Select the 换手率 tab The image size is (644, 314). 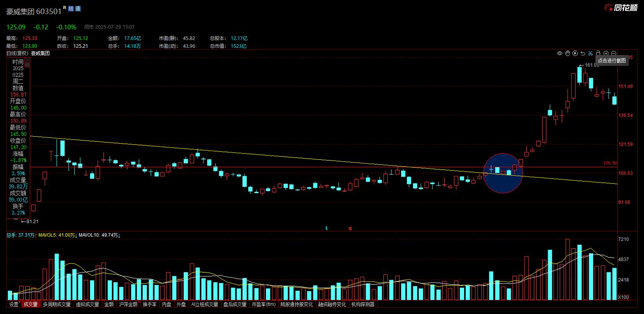point(150,304)
